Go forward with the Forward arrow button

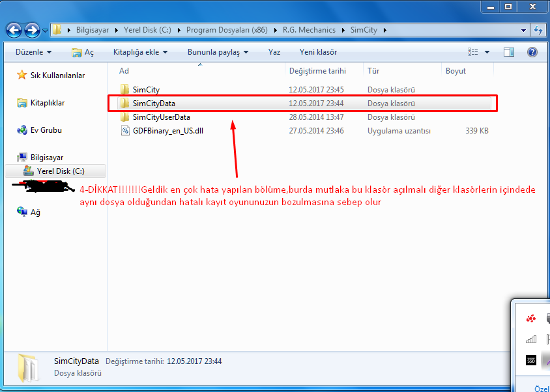point(33,30)
